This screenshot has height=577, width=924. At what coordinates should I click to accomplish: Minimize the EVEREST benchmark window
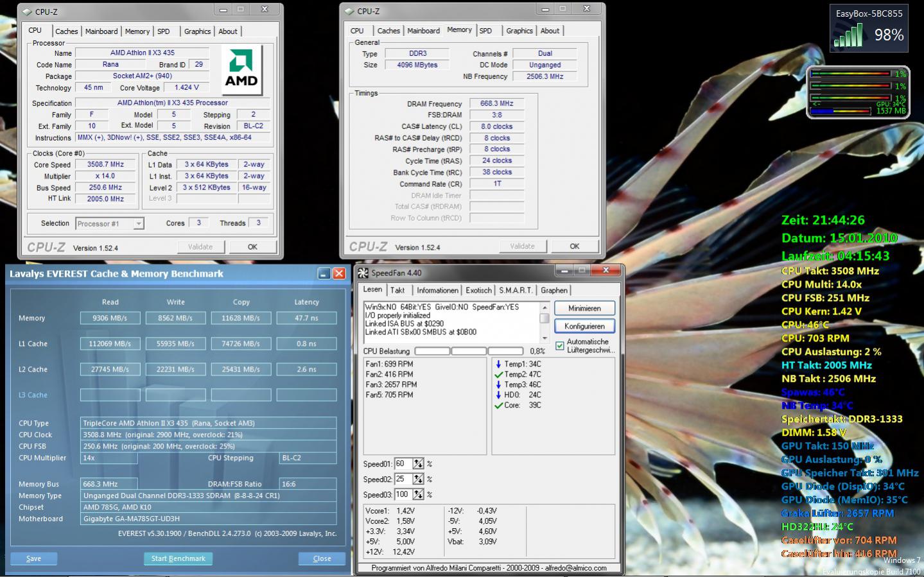click(324, 273)
